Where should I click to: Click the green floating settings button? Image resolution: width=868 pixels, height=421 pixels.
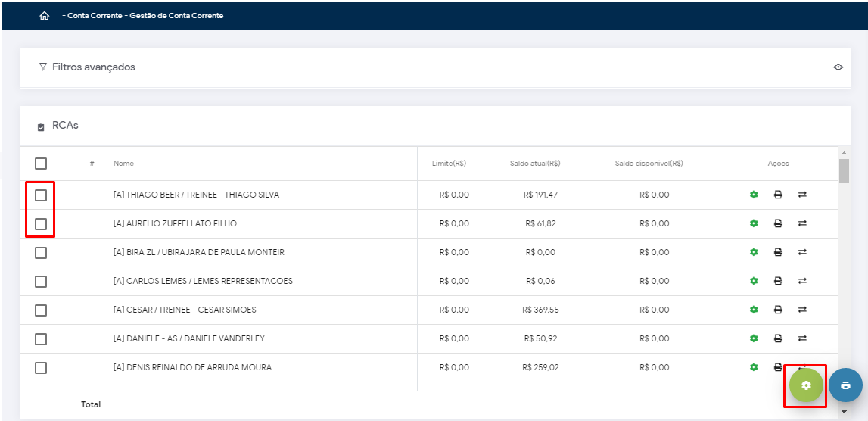tap(805, 385)
